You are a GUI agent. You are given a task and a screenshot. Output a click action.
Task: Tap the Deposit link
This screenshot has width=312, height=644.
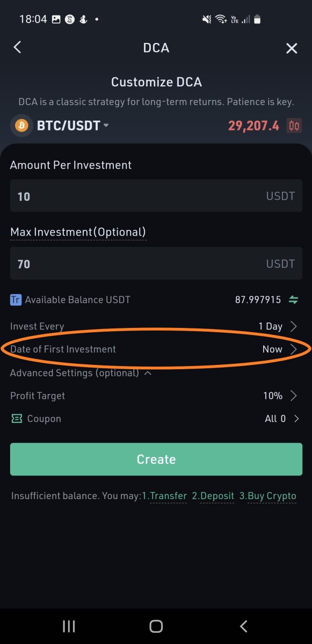pyautogui.click(x=213, y=496)
